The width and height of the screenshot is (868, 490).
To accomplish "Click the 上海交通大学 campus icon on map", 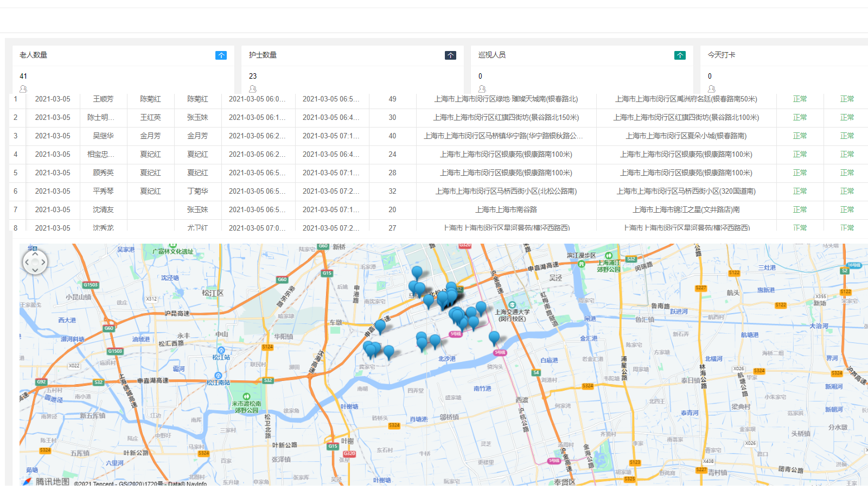I will [512, 305].
